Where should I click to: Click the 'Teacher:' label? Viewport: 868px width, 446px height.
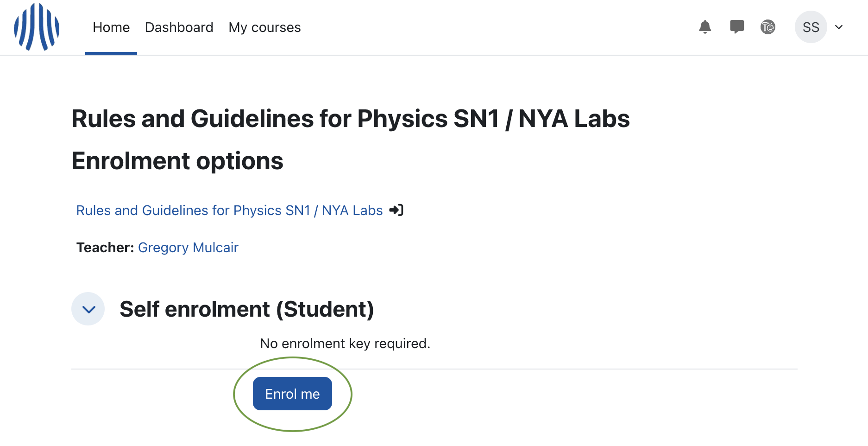106,248
